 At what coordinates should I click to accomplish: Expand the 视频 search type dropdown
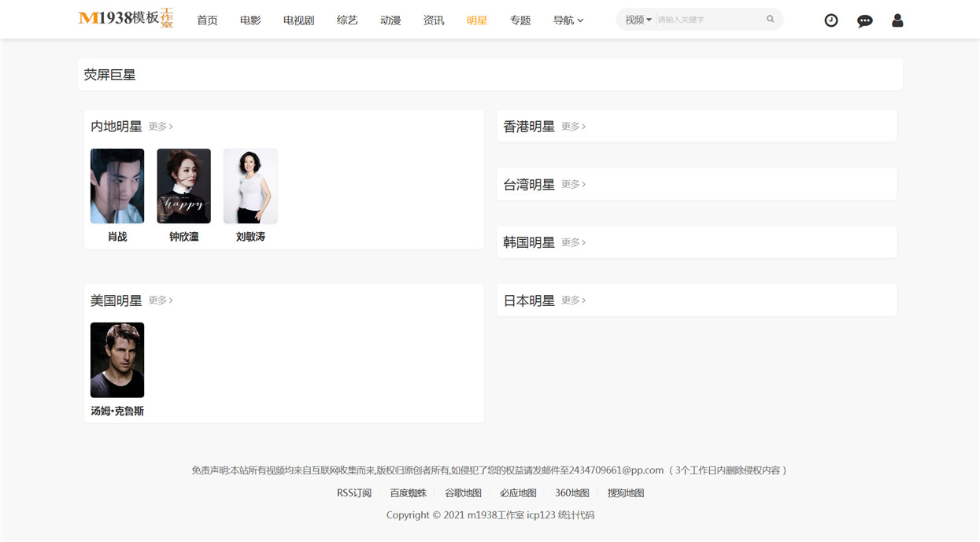click(x=638, y=20)
